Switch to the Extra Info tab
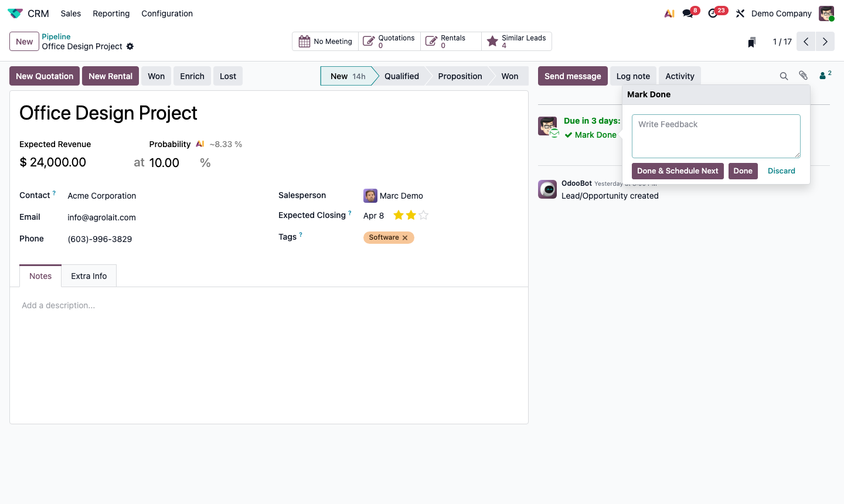The height and width of the screenshot is (504, 844). pyautogui.click(x=89, y=275)
